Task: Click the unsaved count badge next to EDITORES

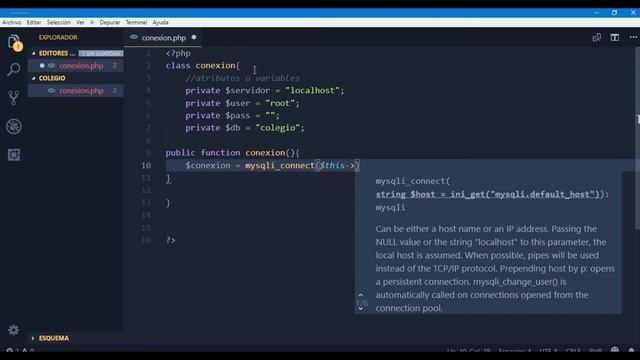Action: (100, 53)
